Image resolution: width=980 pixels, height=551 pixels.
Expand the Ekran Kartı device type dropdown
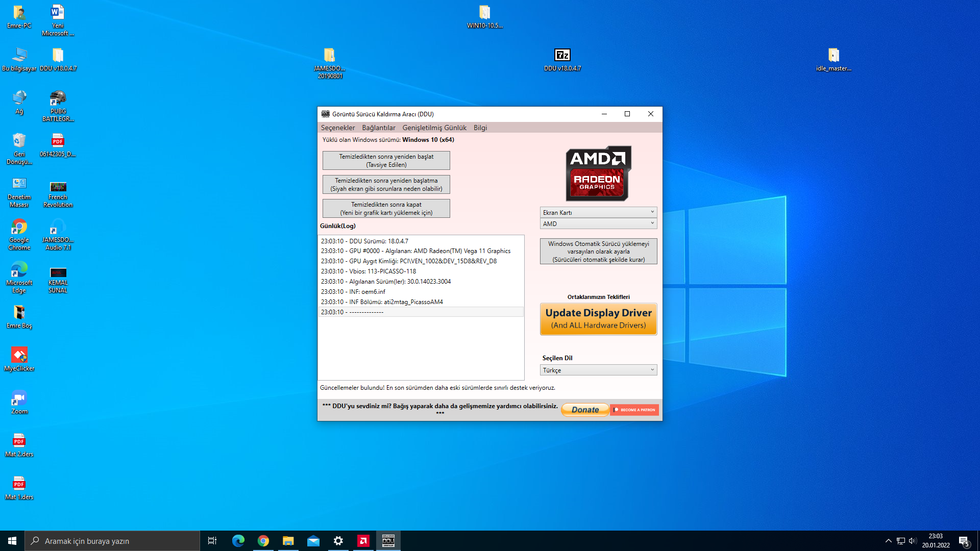(x=598, y=212)
